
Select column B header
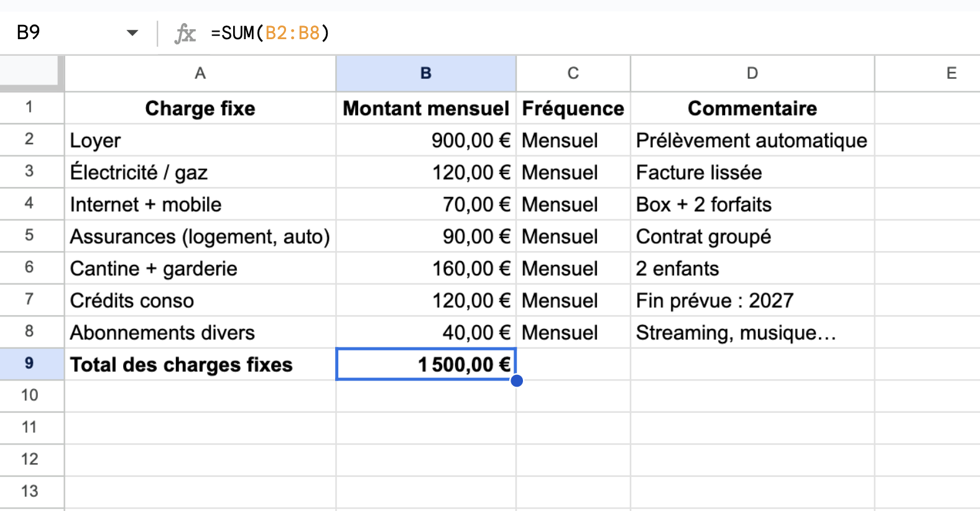tap(426, 73)
